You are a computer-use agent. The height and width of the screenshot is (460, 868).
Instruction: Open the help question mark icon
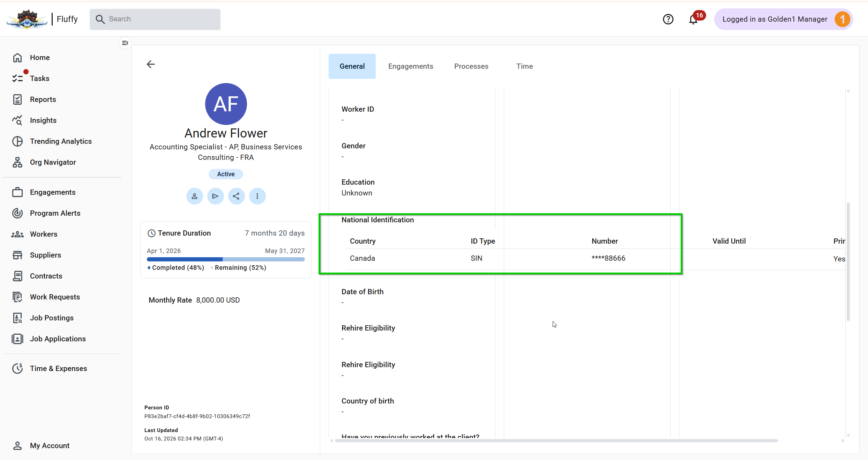668,19
